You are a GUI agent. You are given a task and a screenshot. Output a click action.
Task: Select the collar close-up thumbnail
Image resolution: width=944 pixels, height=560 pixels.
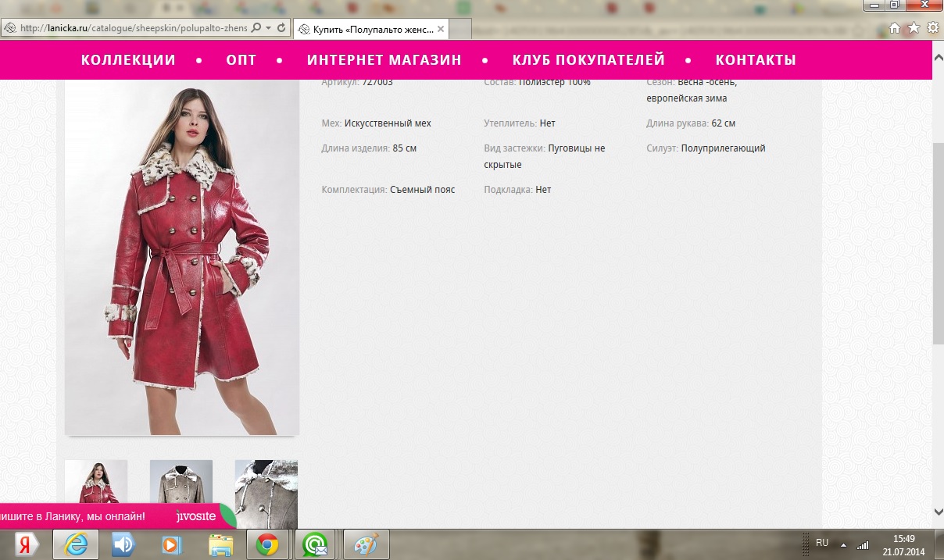[x=266, y=494]
